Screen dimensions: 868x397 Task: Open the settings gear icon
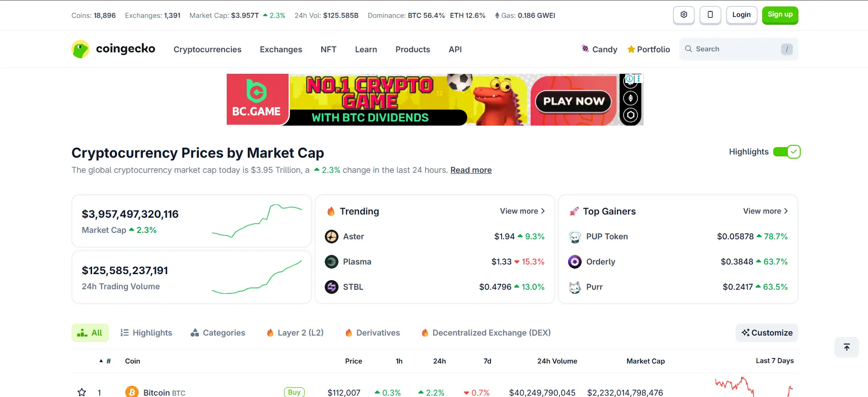[683, 15]
